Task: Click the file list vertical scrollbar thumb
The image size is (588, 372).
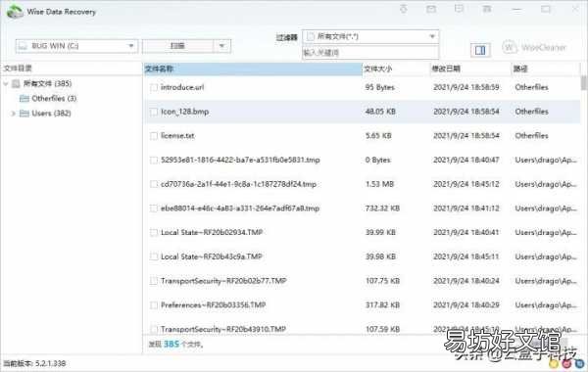Action: tap(584, 83)
